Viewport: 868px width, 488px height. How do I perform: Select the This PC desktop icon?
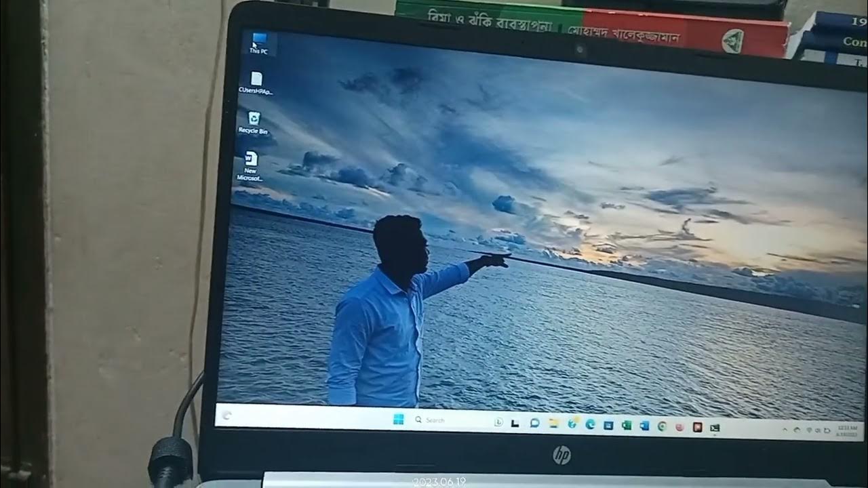pos(259,42)
